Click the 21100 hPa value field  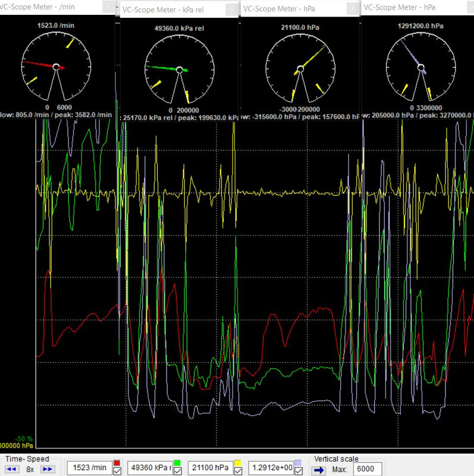click(211, 468)
